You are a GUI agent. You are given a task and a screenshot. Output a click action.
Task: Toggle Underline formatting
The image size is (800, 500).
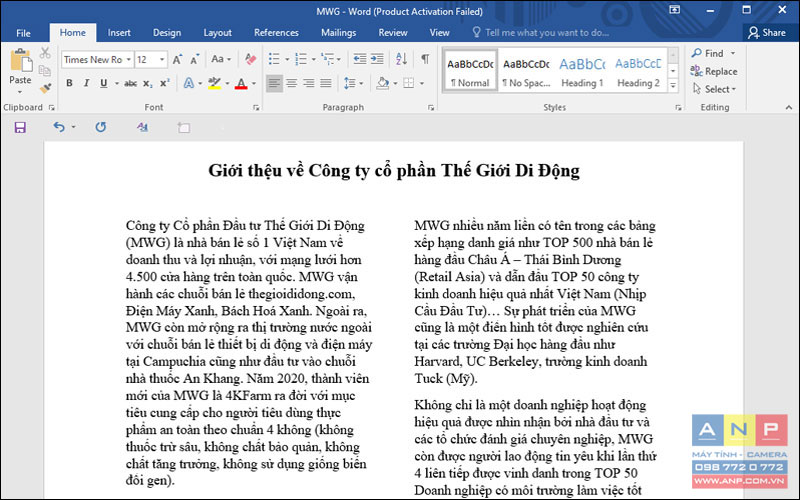click(x=104, y=83)
